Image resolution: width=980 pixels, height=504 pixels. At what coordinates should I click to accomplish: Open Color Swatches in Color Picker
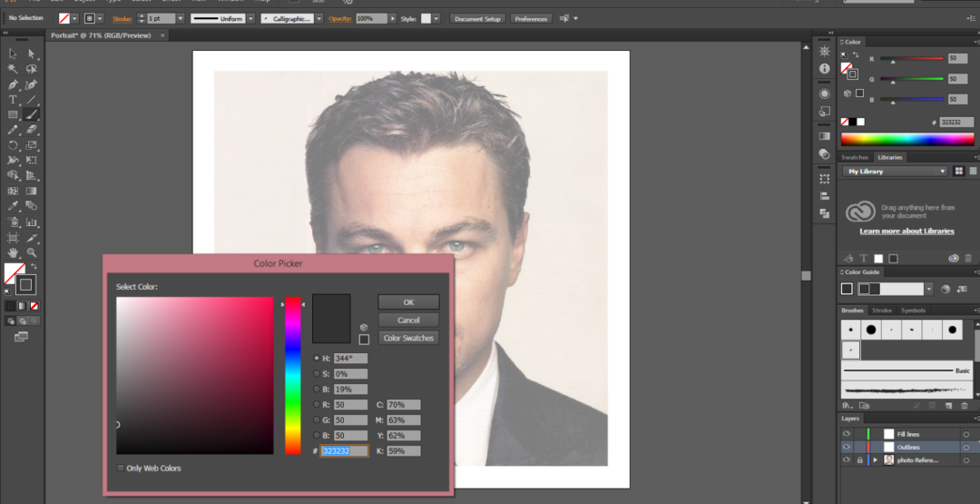pos(408,339)
